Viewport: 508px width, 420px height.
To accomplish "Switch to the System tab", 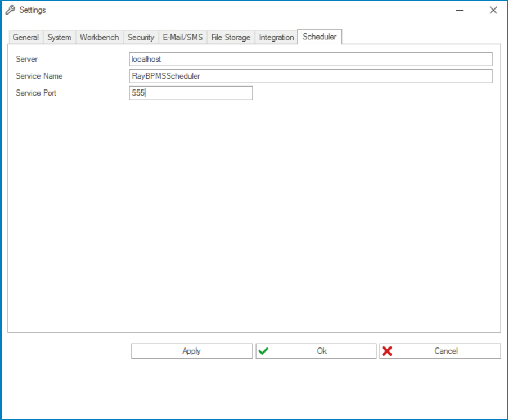I will (59, 37).
